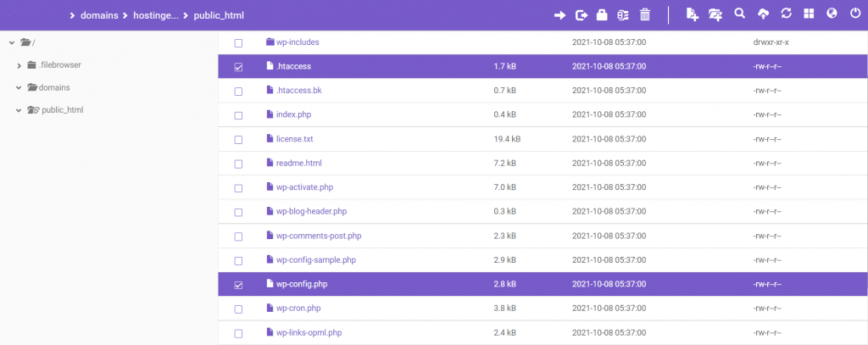The image size is (868, 345).
Task: Click the 3.8 kB size cell
Action: [504, 309]
